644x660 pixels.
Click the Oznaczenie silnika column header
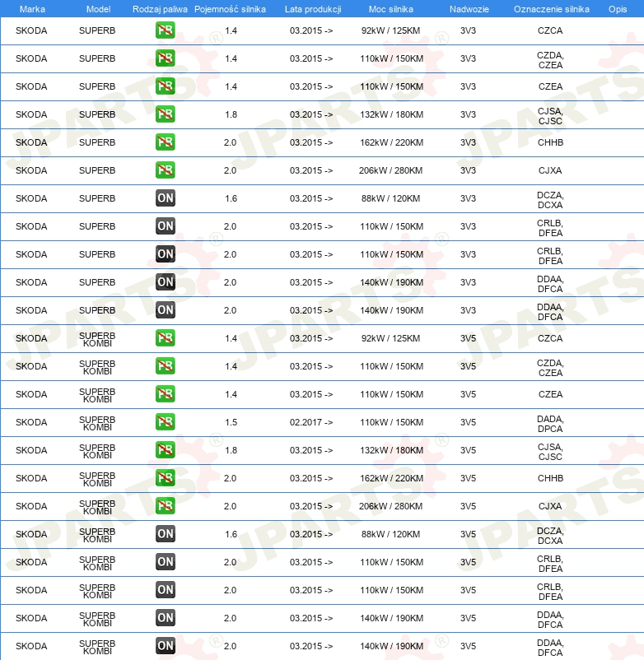click(551, 9)
